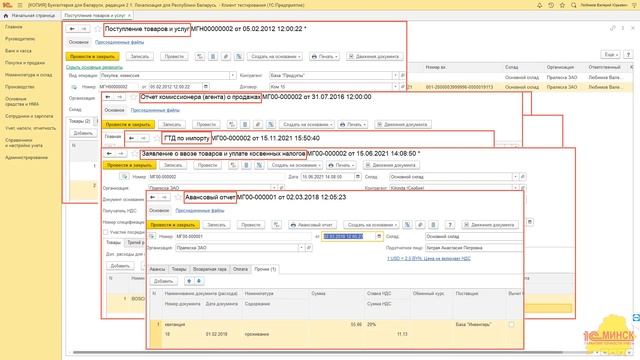Image resolution: width=640 pixels, height=360 pixels.
Task: Expand Создать на основании in Авансовый отчет window
Action: (x=371, y=224)
